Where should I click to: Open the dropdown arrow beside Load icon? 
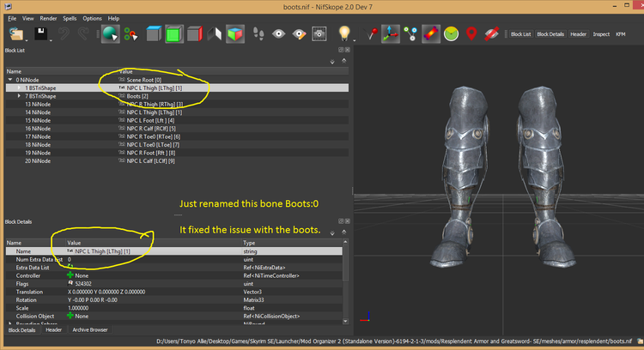click(x=27, y=40)
